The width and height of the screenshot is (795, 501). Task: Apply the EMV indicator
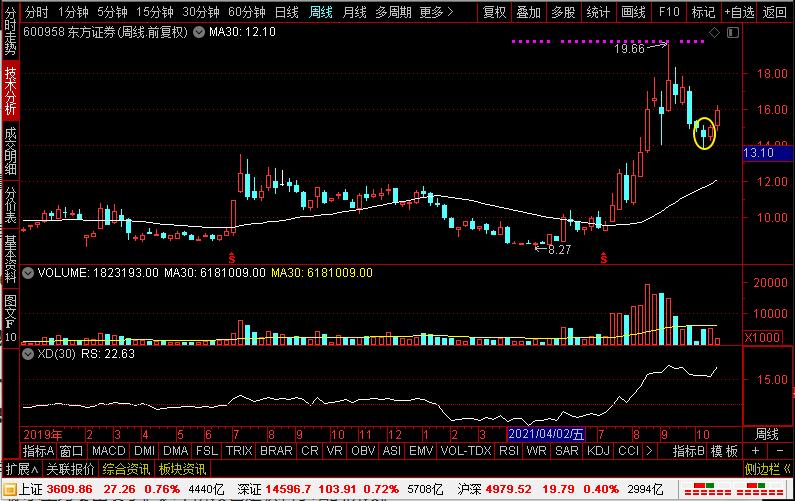pyautogui.click(x=421, y=451)
